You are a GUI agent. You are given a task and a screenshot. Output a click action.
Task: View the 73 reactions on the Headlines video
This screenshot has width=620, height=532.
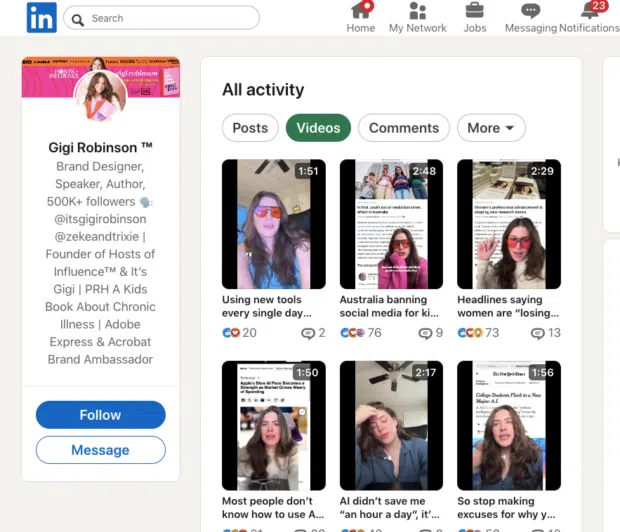[x=478, y=333]
